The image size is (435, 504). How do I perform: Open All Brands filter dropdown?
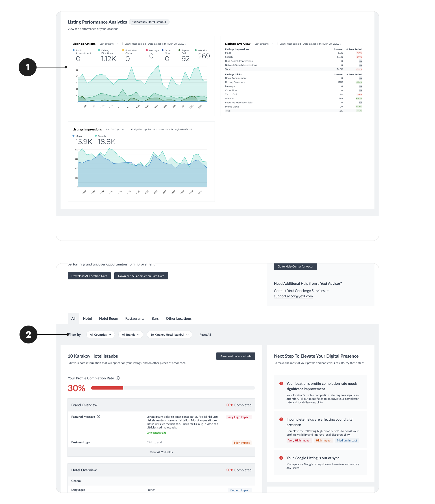tap(131, 335)
